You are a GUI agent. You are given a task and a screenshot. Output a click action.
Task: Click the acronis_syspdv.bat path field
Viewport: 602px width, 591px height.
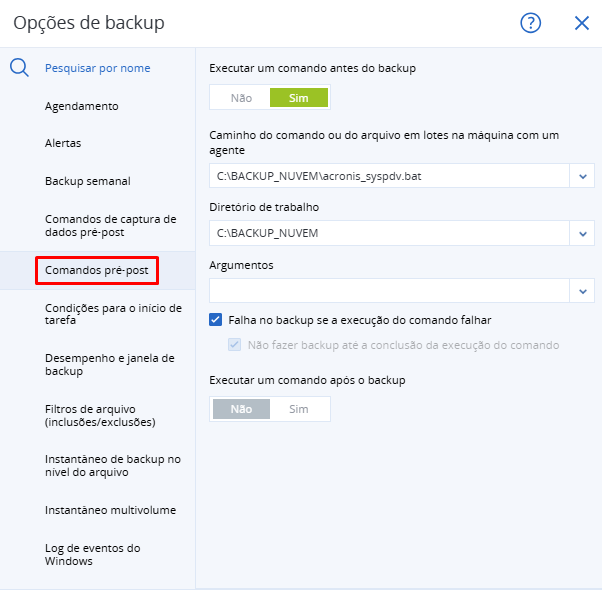[x=388, y=176]
